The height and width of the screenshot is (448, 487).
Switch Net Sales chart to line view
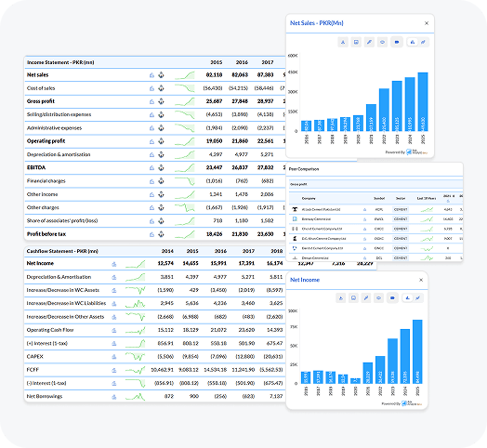(x=423, y=42)
